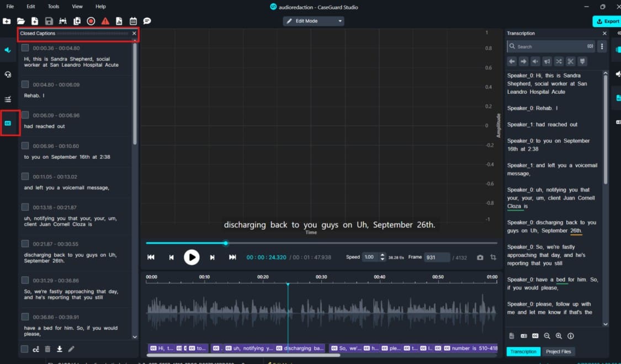Image resolution: width=621 pixels, height=364 pixels.
Task: Click the shuffle icon in Transcription toolbar
Action: [x=559, y=61]
